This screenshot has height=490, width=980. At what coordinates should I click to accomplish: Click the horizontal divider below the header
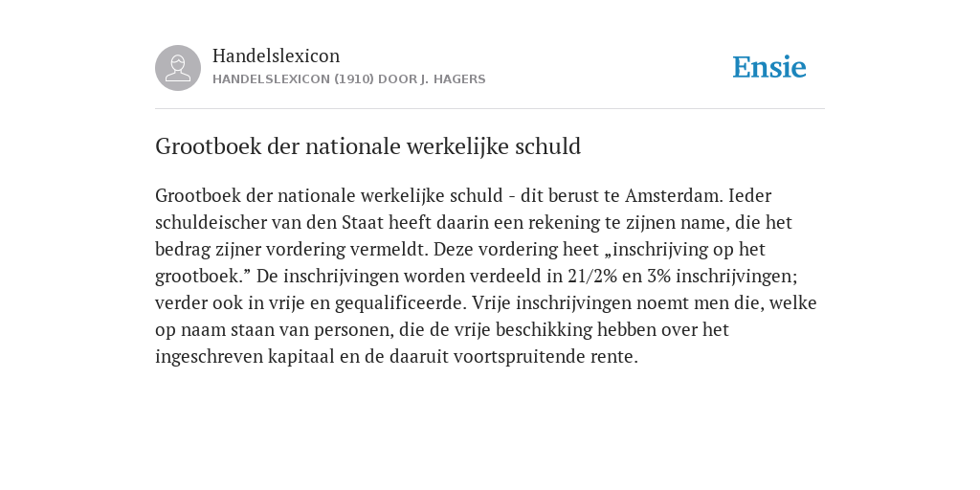[490, 109]
